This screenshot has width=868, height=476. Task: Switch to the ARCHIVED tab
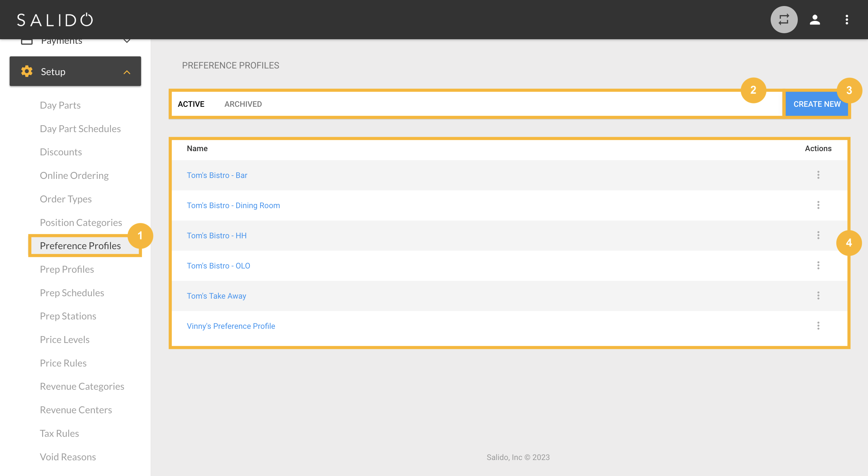coord(243,104)
